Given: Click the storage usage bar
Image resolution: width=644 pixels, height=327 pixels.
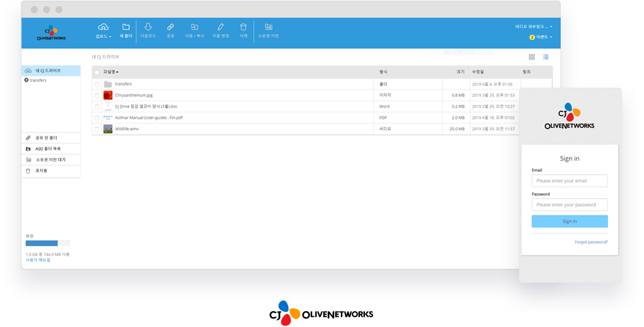Looking at the screenshot, I should (x=47, y=243).
